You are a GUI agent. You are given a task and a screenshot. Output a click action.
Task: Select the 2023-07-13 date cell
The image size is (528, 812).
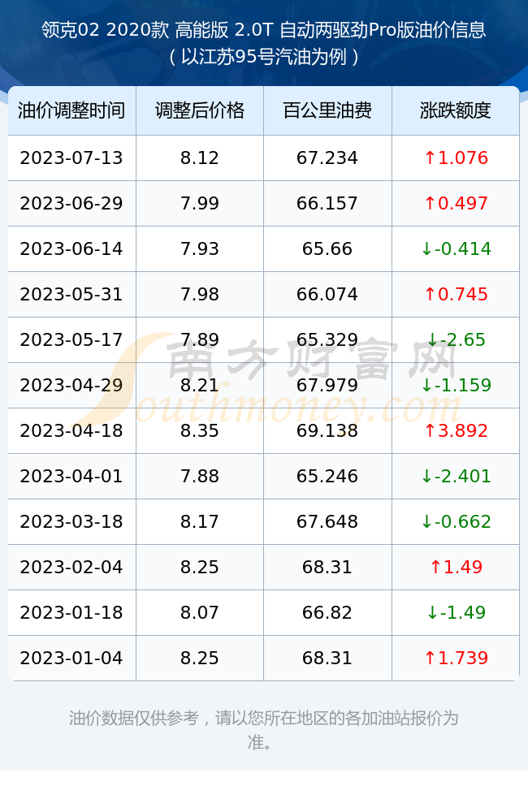click(x=71, y=158)
